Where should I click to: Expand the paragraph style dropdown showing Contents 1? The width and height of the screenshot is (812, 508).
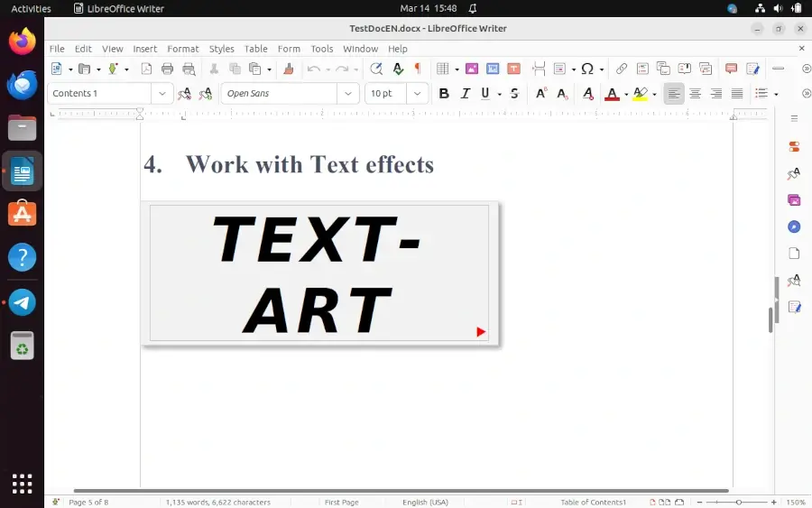click(162, 94)
